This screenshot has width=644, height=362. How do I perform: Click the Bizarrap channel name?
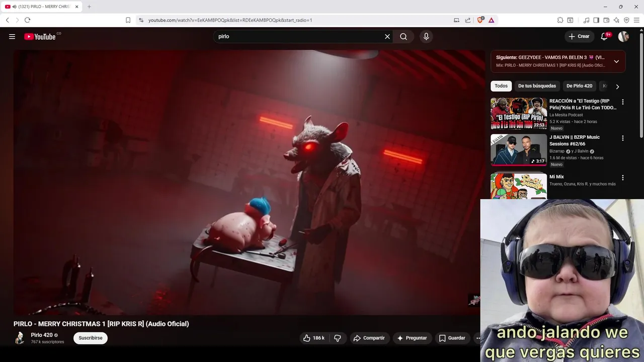point(557,151)
